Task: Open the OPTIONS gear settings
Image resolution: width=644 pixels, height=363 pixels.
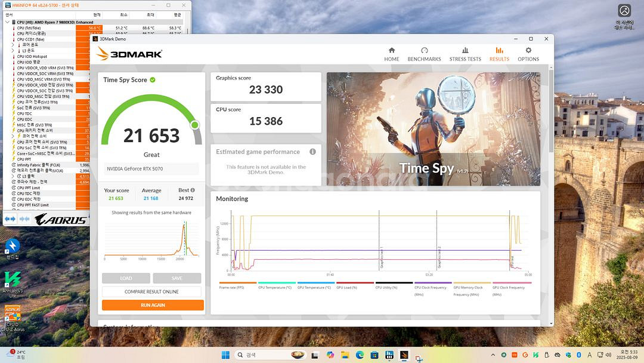Action: pos(528,54)
